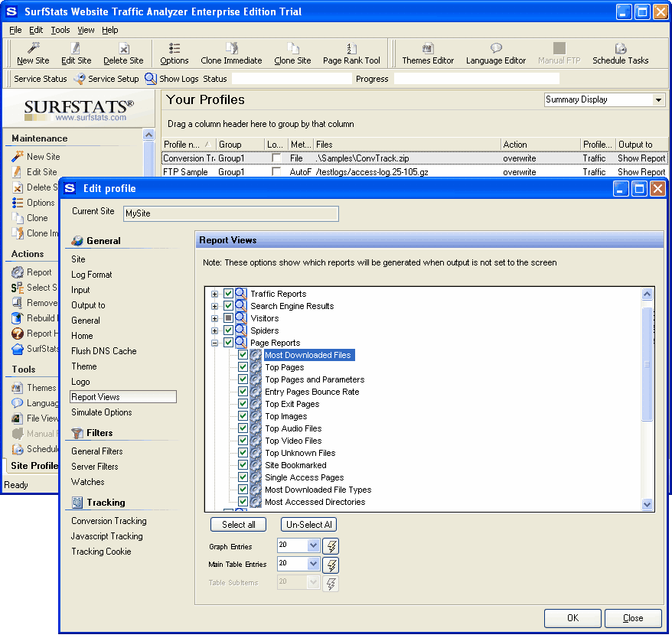The width and height of the screenshot is (672, 638).
Task: Click Show Report for Conversion Tracking row
Action: tap(641, 158)
